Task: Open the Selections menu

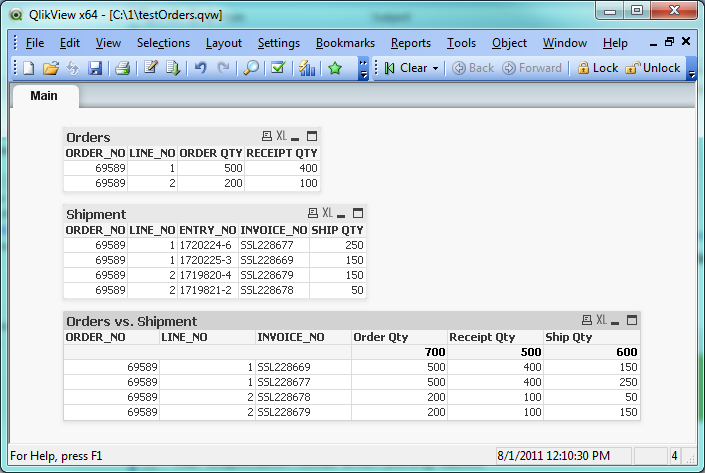Action: point(163,43)
